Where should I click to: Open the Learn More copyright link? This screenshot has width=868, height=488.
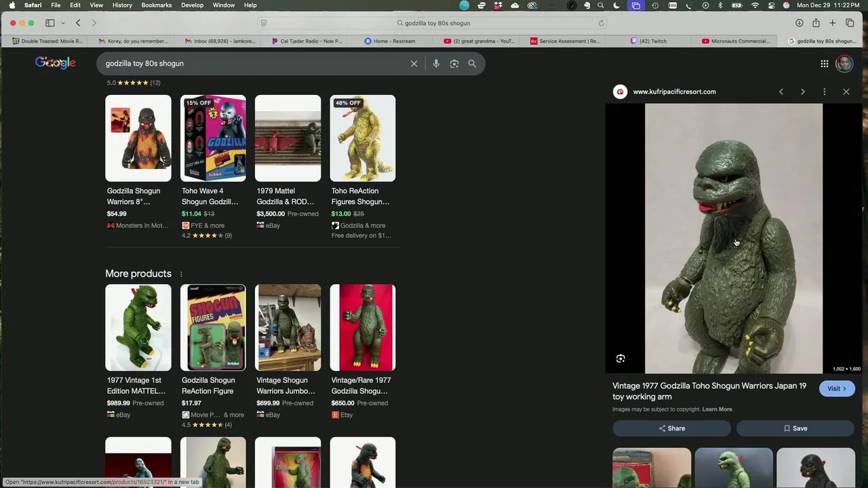pos(717,409)
